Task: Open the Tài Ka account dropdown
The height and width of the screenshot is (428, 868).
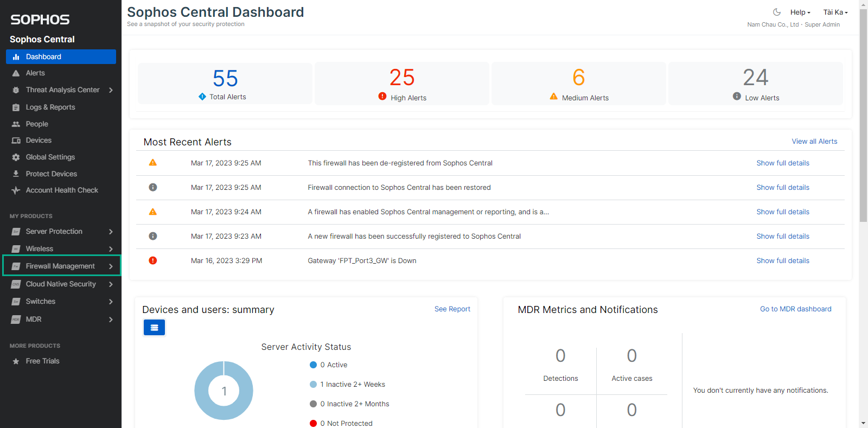Action: (835, 12)
